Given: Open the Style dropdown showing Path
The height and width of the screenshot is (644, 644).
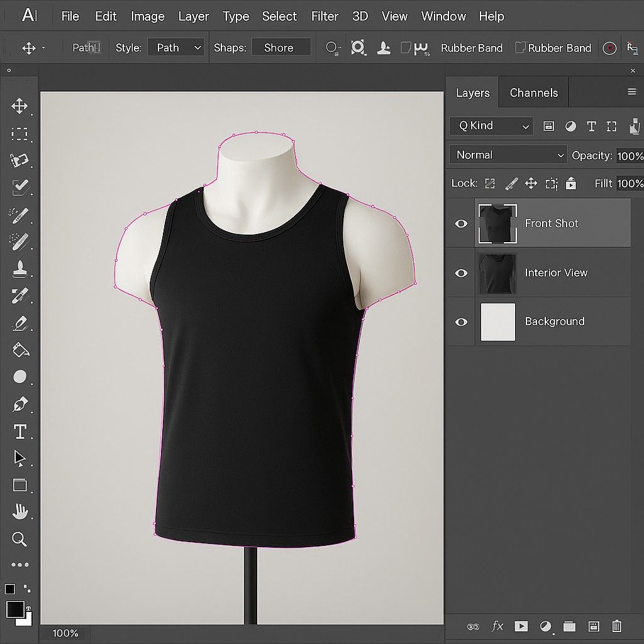Looking at the screenshot, I should 176,48.
